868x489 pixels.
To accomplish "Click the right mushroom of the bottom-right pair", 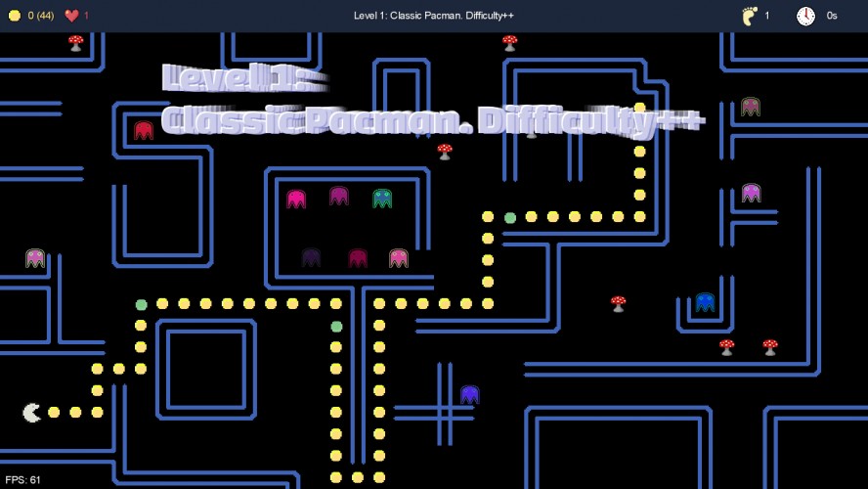I will click(770, 347).
